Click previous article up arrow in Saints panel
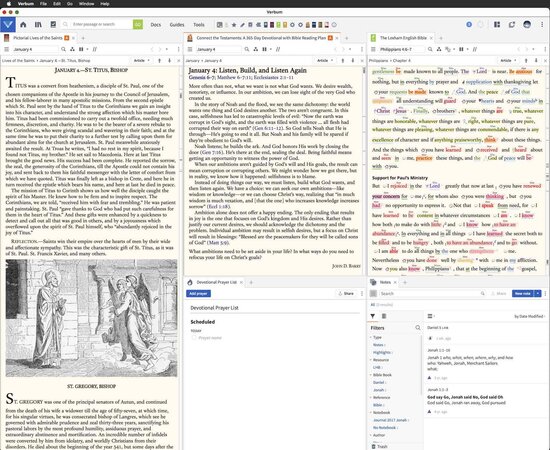 point(159,61)
